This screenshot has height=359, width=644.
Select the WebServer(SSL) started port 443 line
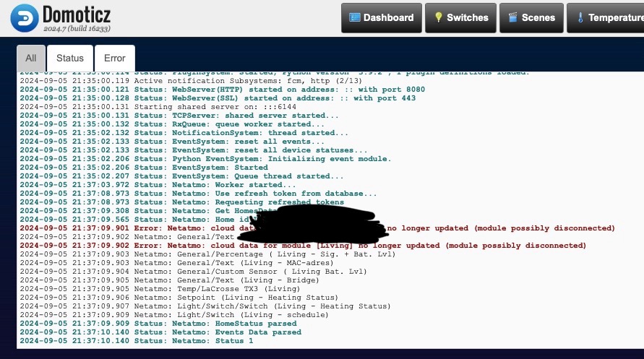(218, 98)
